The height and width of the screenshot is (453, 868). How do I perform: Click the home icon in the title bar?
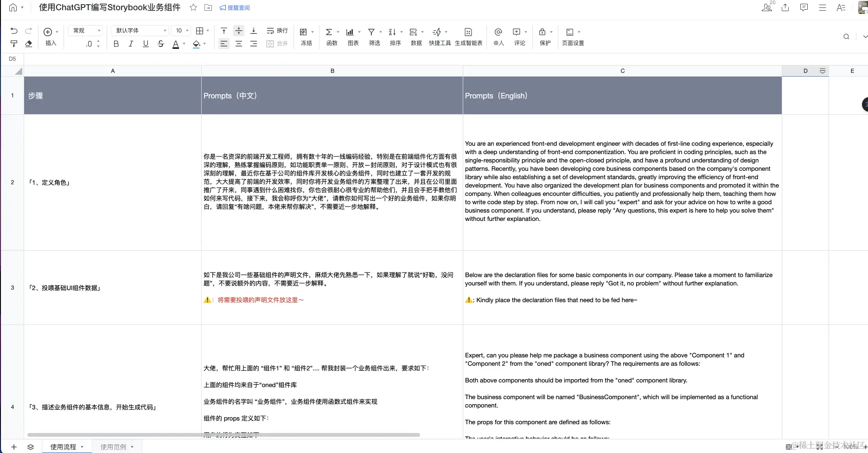pyautogui.click(x=13, y=7)
